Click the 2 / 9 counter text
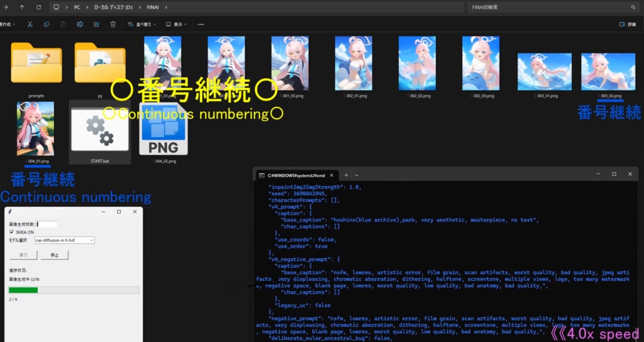This screenshot has height=342, width=644. (x=13, y=299)
